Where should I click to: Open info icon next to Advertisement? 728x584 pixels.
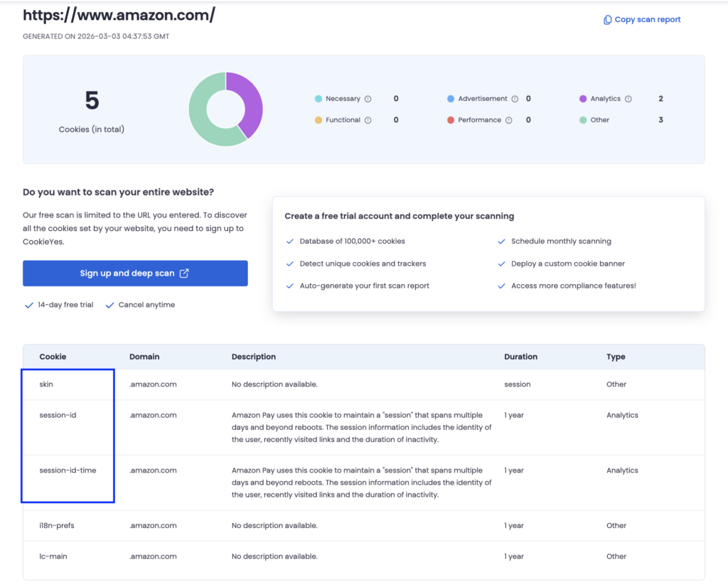click(x=515, y=99)
